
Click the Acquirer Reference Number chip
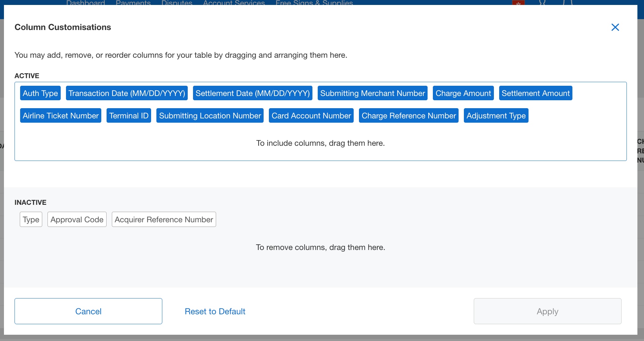[164, 220]
